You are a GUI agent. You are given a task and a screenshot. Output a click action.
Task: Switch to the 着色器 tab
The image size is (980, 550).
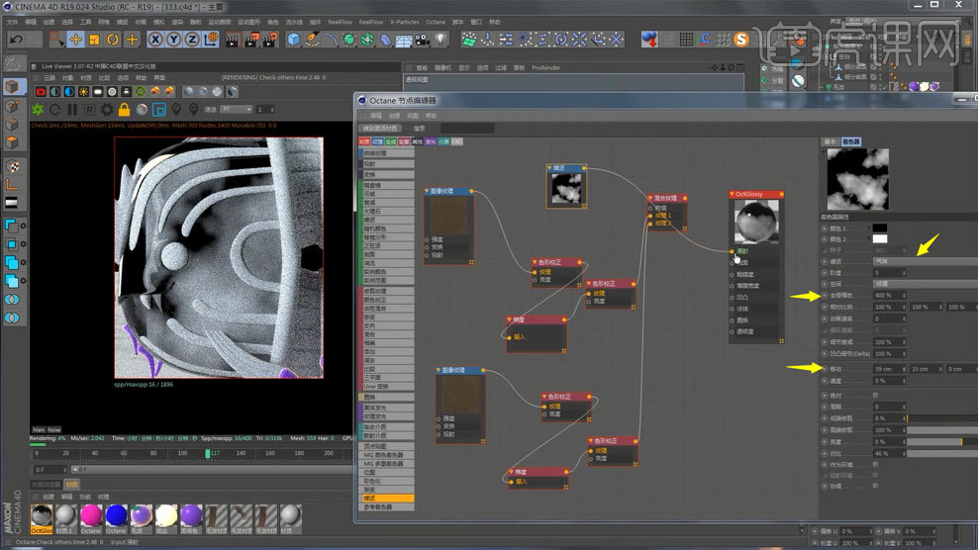pyautogui.click(x=851, y=141)
